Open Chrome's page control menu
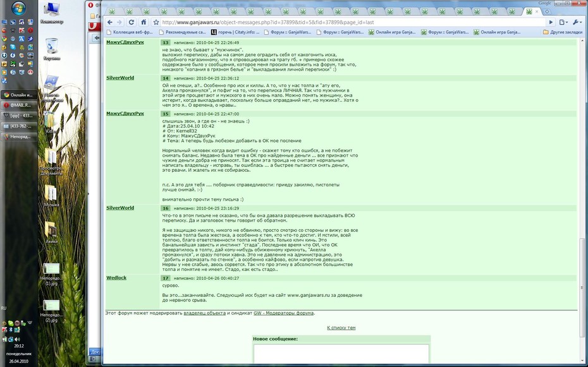 click(x=563, y=22)
